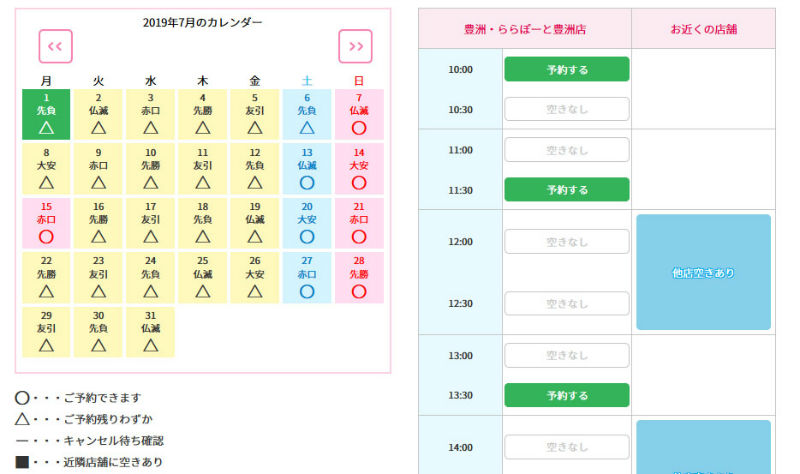Select お近くの店舗 column header
The width and height of the screenshot is (800, 474).
(703, 29)
